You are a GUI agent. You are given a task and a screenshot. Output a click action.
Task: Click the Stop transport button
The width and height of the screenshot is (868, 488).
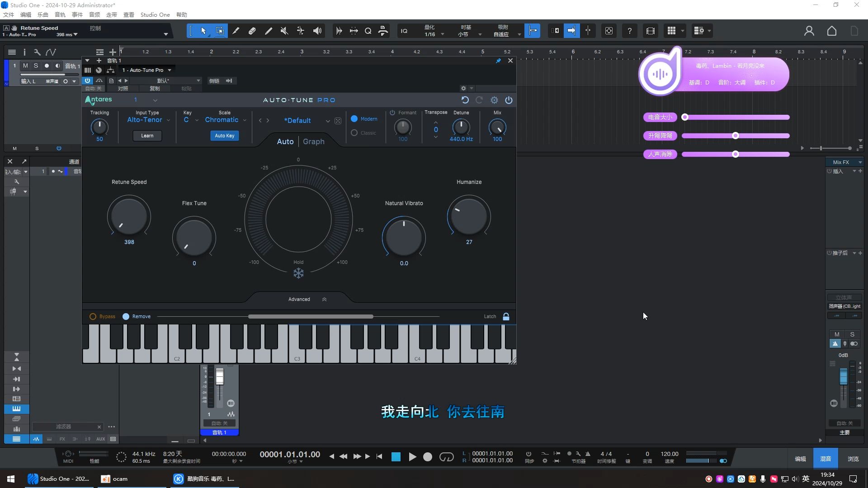coord(396,457)
